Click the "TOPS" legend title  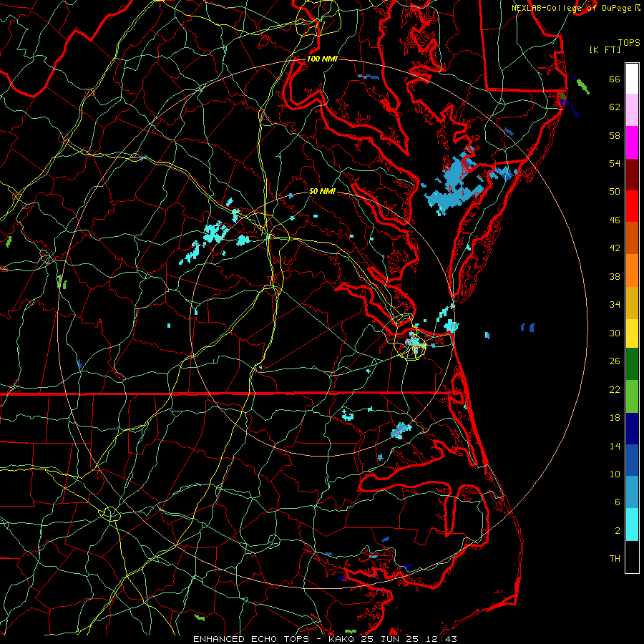629,42
